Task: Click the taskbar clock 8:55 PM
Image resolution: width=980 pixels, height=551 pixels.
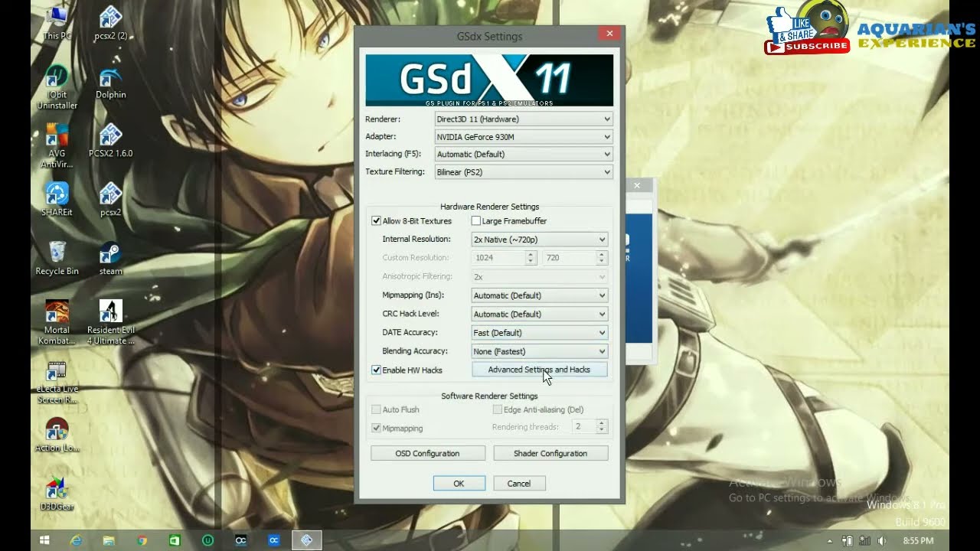Action: click(x=919, y=541)
